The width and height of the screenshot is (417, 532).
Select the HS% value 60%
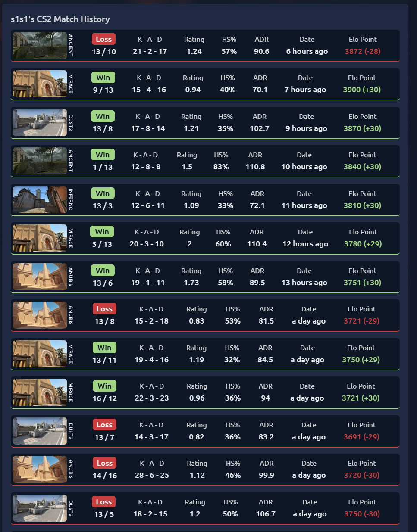coord(223,244)
